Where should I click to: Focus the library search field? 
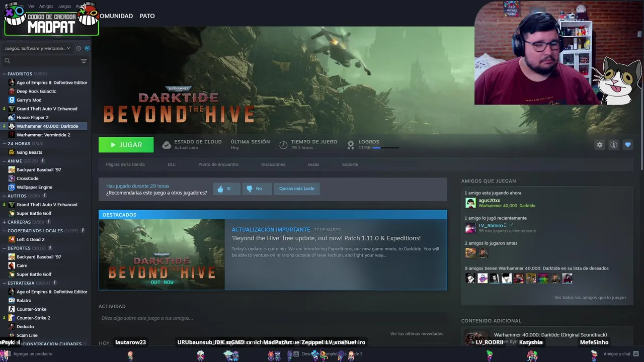(x=44, y=61)
